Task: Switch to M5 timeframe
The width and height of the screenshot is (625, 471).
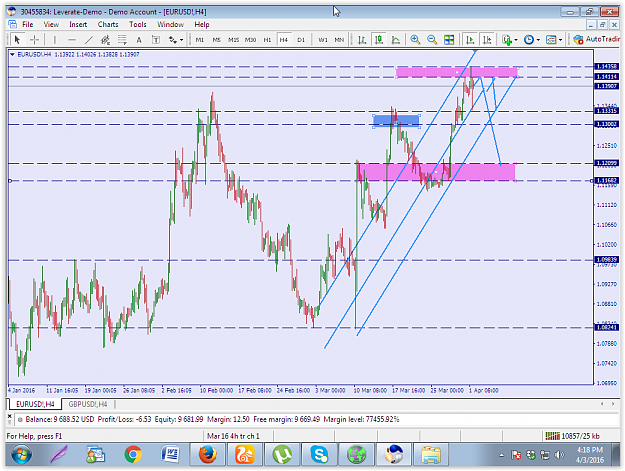Action: 216,40
